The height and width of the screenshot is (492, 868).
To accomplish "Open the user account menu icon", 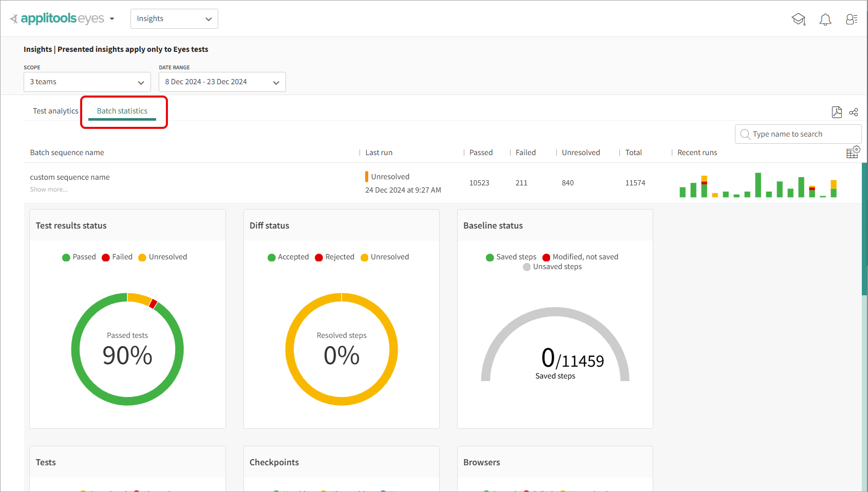I will 852,20.
